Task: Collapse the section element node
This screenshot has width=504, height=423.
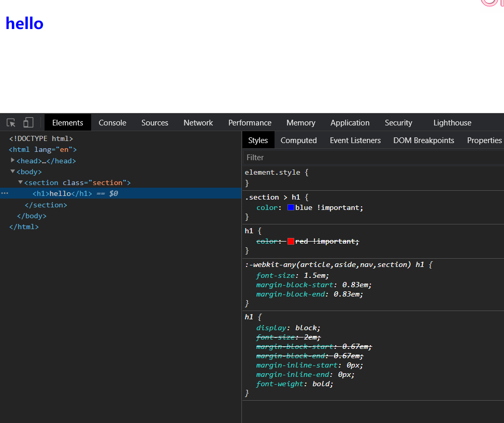Action: pos(21,182)
